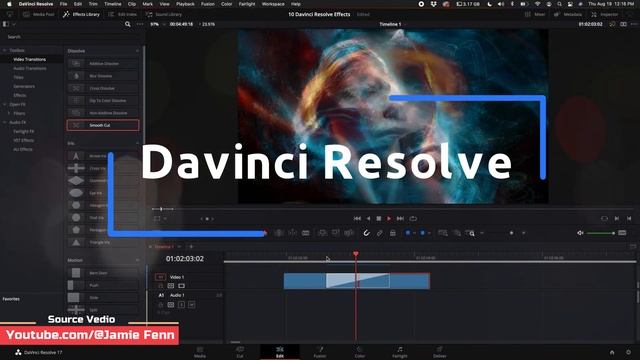Expand the Filters tree item
This screenshot has width=640, height=360.
(9, 113)
